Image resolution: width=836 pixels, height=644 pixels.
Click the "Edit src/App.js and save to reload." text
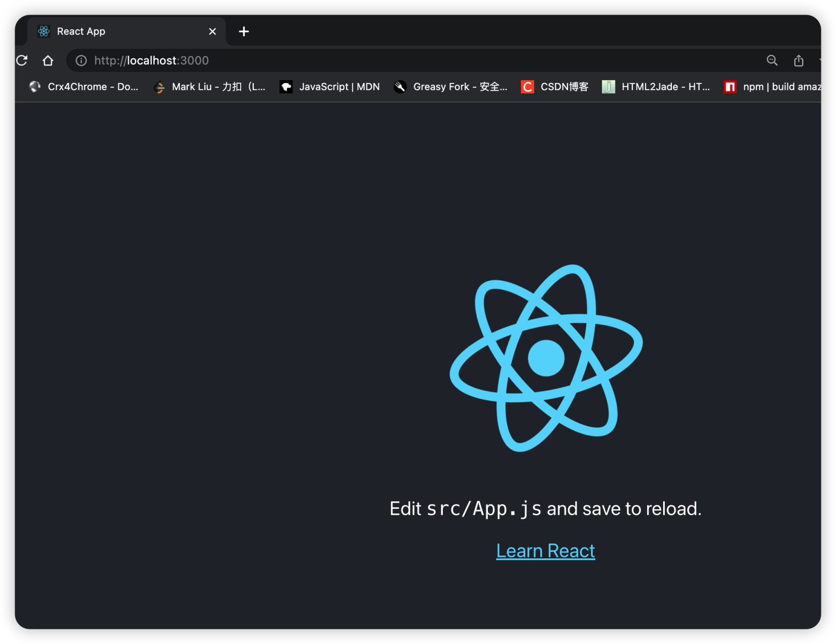pyautogui.click(x=546, y=509)
